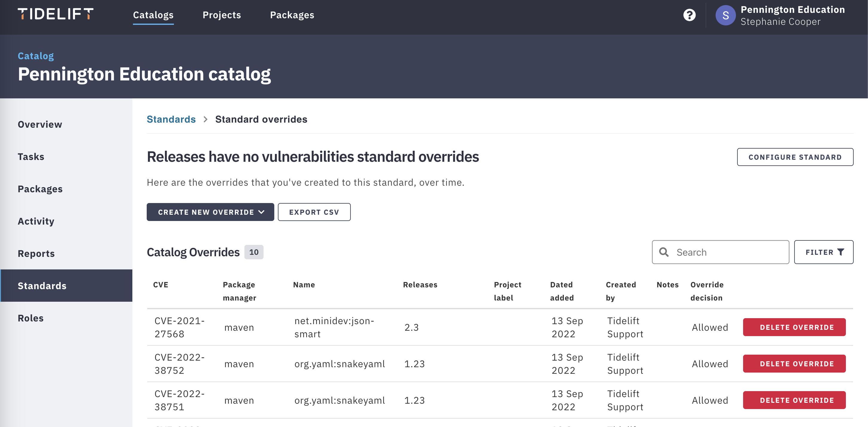Screen dimensions: 868x427
Task: Click the Stephanie Cooper user name
Action: (780, 22)
